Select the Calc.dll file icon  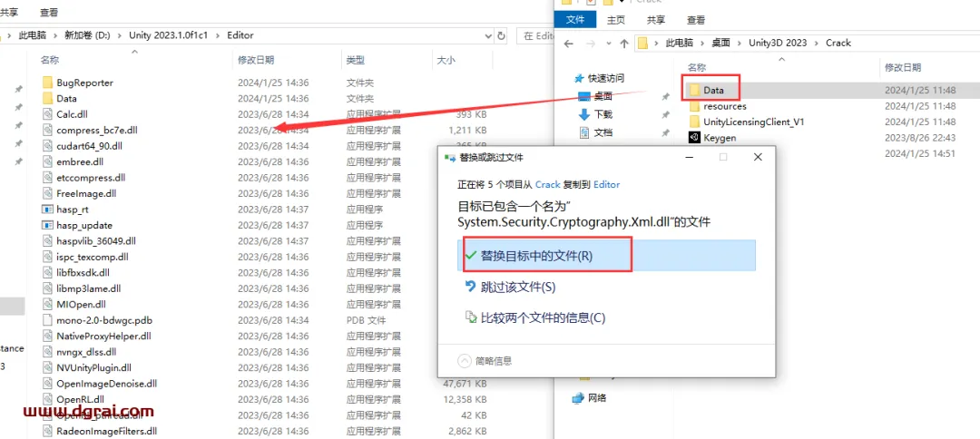click(x=48, y=114)
